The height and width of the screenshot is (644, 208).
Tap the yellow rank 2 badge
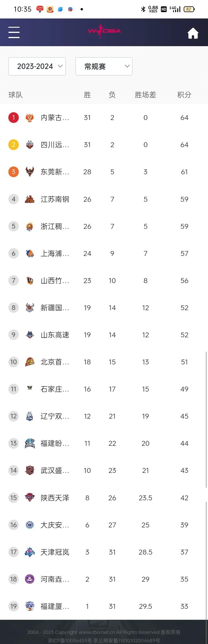click(x=14, y=145)
